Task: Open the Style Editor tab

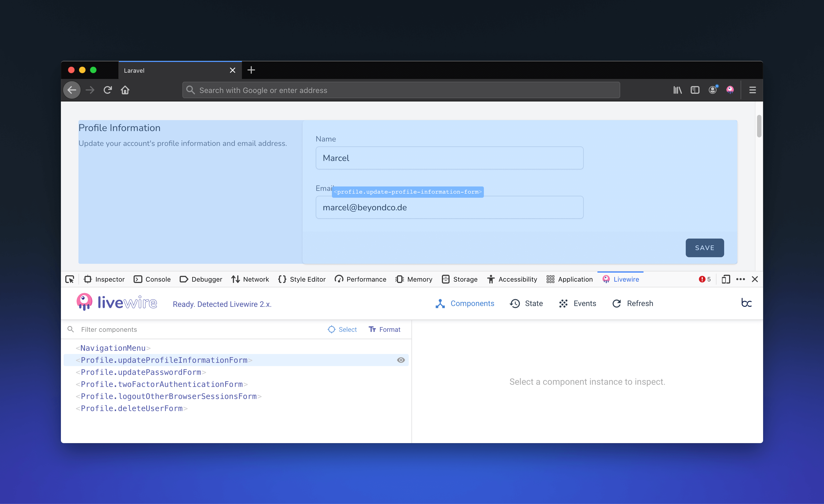Action: click(x=302, y=279)
